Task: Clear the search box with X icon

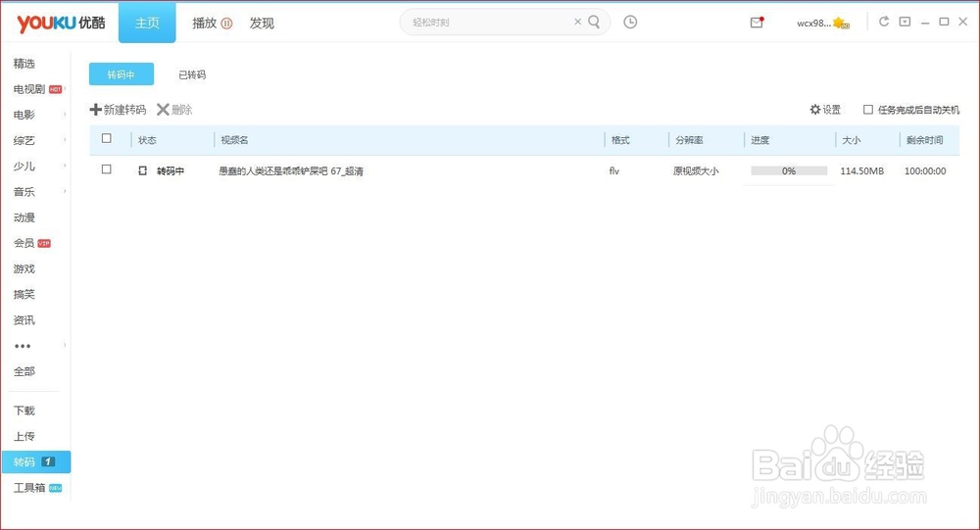Action: pyautogui.click(x=577, y=22)
